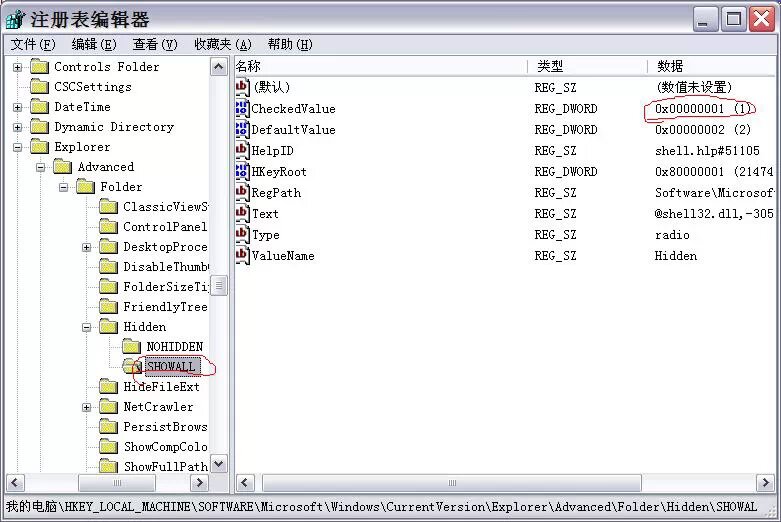
Task: Open the 文件(F) menu
Action: tap(33, 44)
